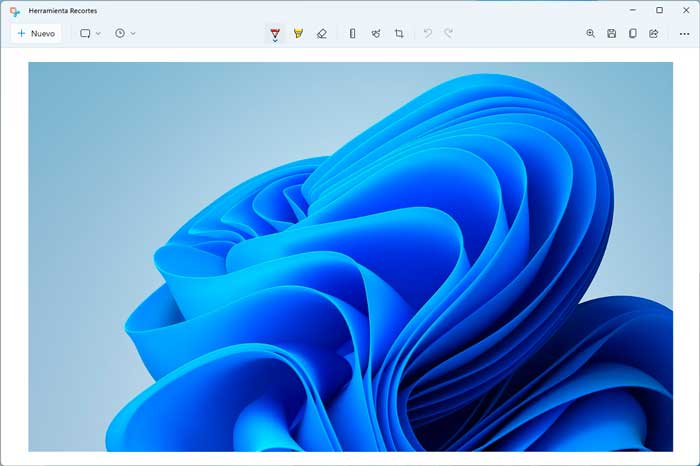Share the snip
This screenshot has width=700, height=466.
click(654, 33)
